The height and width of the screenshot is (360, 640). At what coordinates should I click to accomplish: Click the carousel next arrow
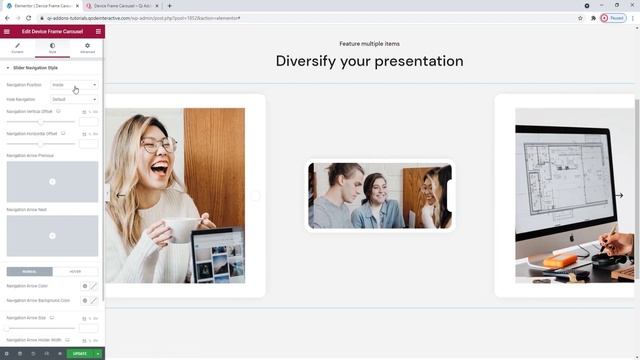(619, 196)
